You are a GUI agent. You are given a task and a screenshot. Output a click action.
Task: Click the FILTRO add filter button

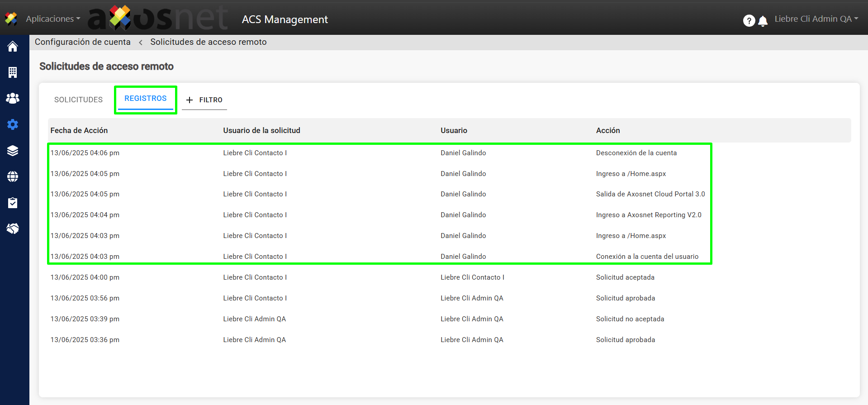tap(204, 100)
